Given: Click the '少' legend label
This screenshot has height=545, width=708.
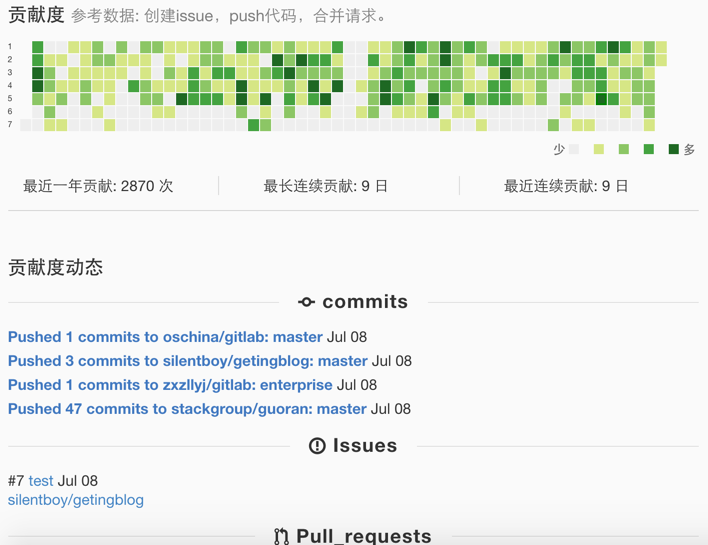Looking at the screenshot, I should (559, 149).
